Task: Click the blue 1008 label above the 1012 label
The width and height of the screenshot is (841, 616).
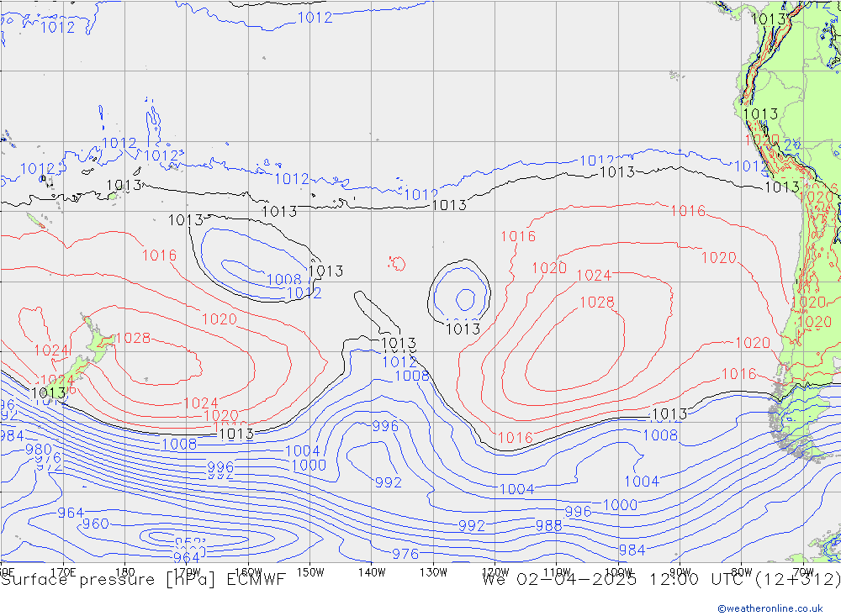Action: click(284, 279)
